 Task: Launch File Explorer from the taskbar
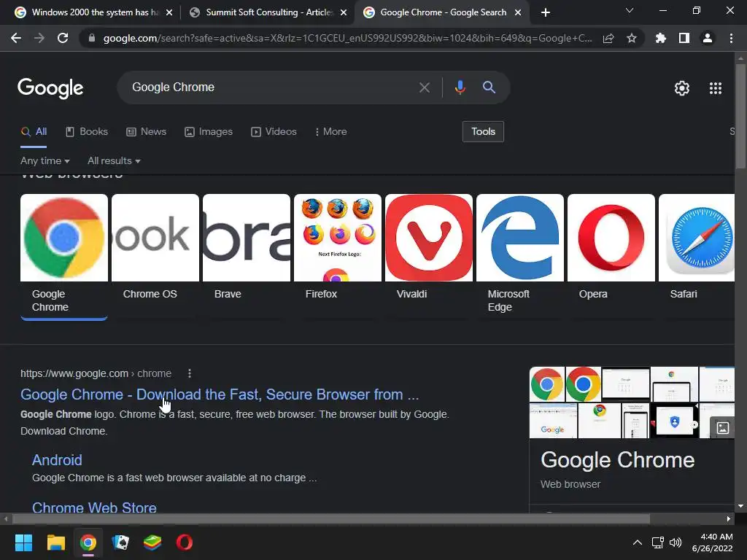pos(55,542)
